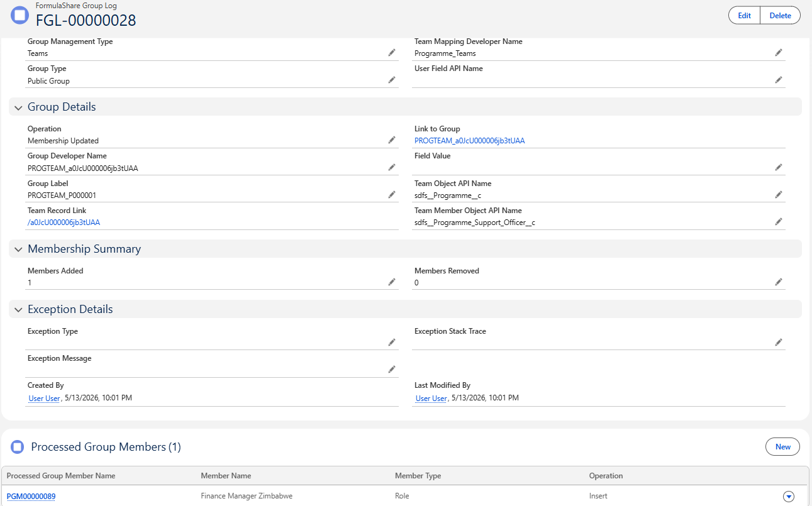This screenshot has width=812, height=506.
Task: Edit Group Management Type pencil icon
Action: tap(392, 53)
